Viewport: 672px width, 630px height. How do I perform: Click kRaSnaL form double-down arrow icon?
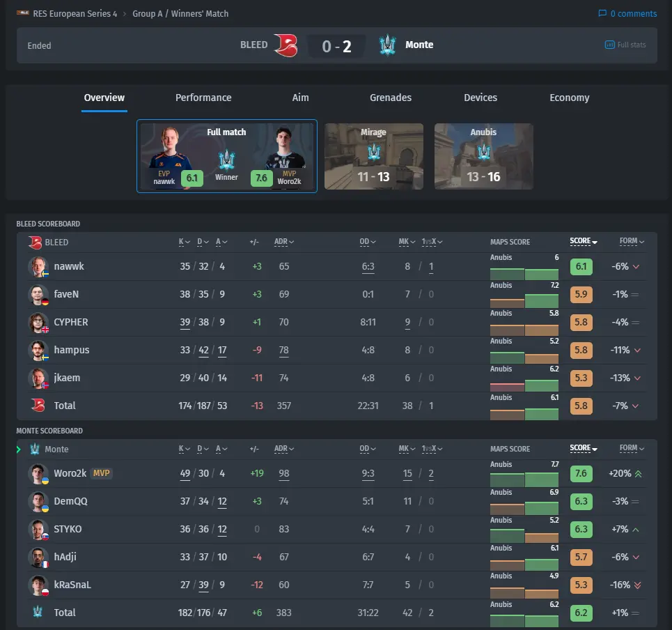click(638, 585)
